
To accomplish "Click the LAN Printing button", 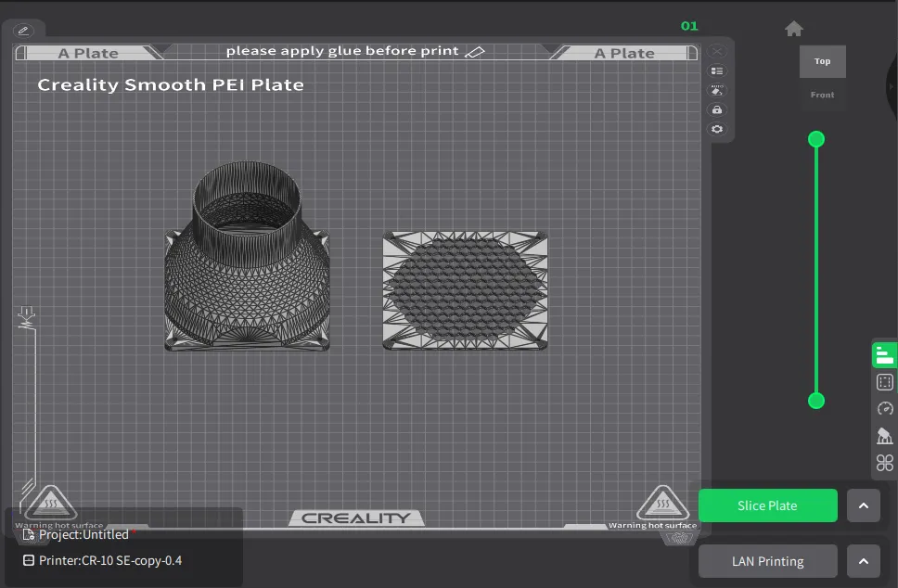I will (x=767, y=561).
